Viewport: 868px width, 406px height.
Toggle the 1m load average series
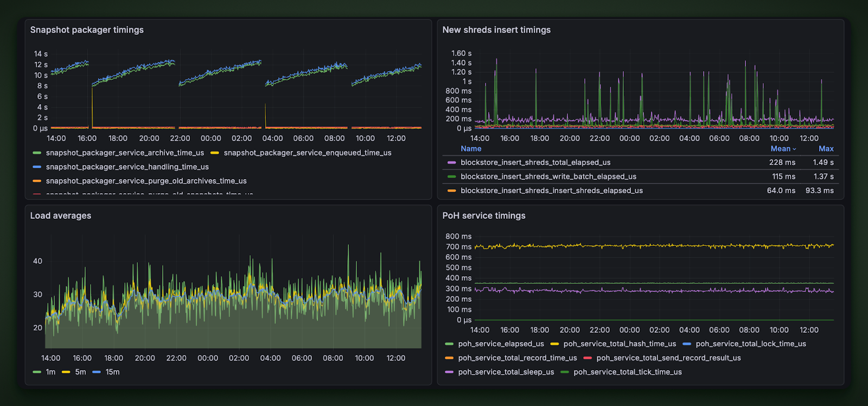[x=50, y=372]
